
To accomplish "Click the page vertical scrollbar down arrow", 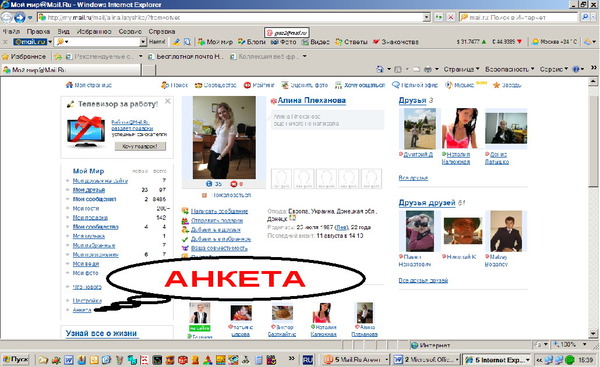I will click(593, 334).
